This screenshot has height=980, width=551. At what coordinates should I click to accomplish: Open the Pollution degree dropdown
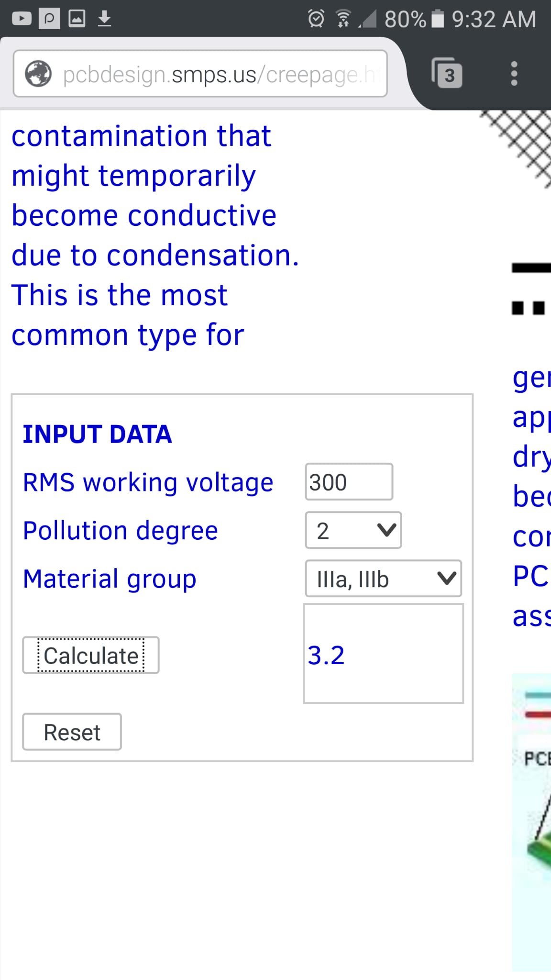pyautogui.click(x=353, y=530)
